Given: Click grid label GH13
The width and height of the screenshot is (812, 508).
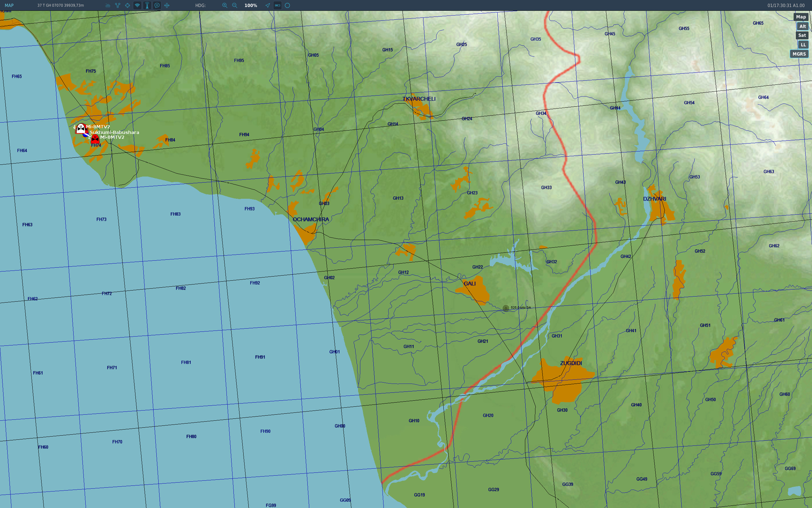Looking at the screenshot, I should pyautogui.click(x=398, y=198).
